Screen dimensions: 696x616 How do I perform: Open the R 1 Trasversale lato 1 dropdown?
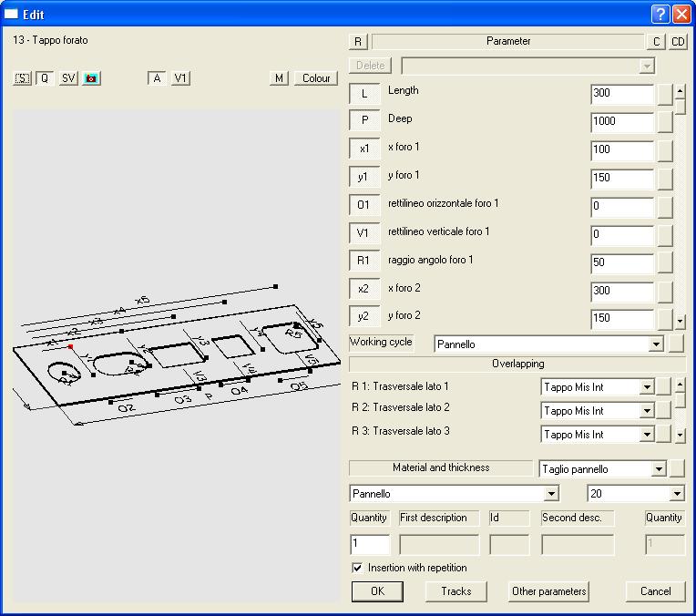[647, 387]
